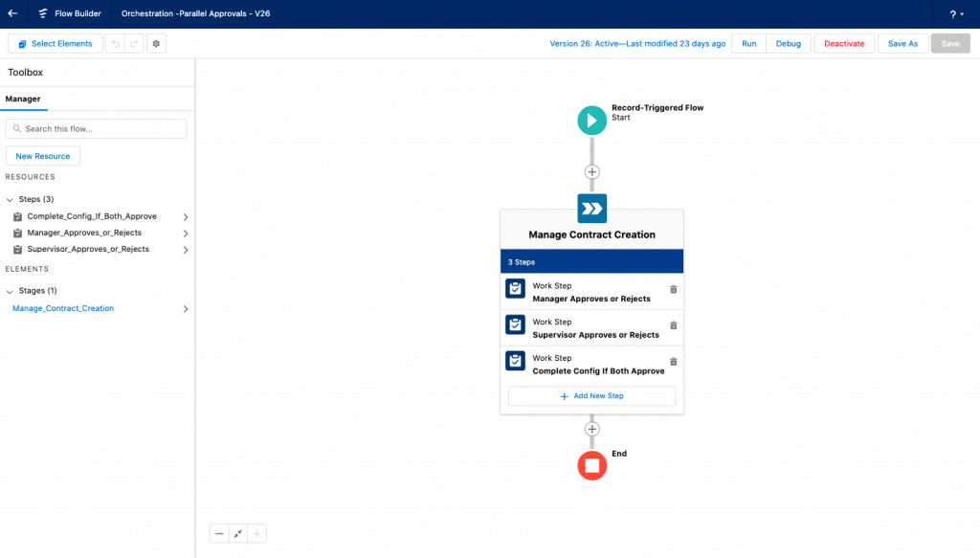This screenshot has height=558, width=980.
Task: Delete the Manager Approves or Rejects step
Action: [673, 290]
